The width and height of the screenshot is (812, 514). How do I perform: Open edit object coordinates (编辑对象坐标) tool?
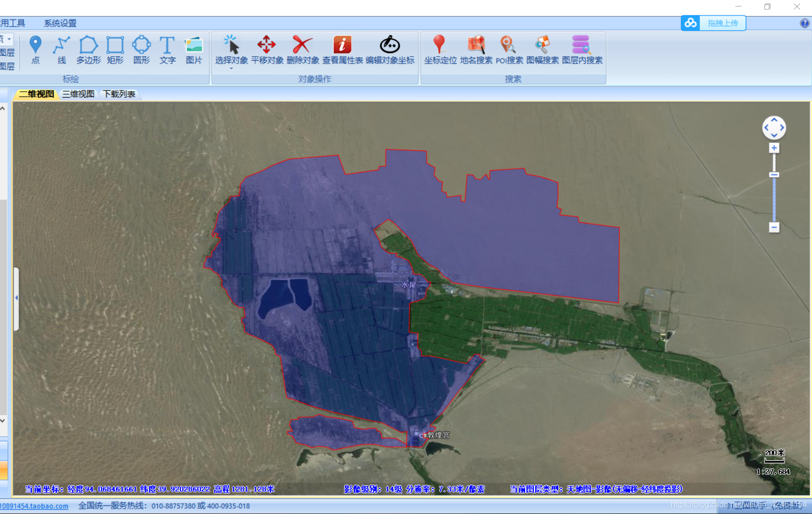pos(390,50)
